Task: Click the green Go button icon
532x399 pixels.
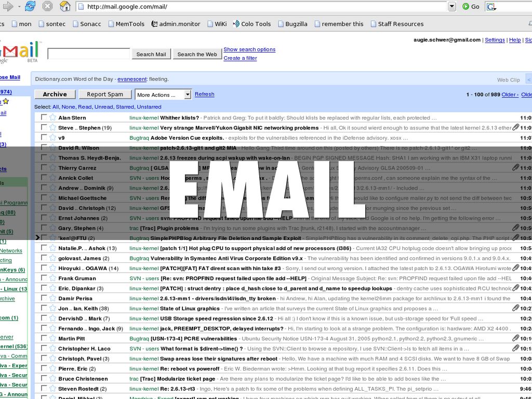Action: tap(467, 6)
